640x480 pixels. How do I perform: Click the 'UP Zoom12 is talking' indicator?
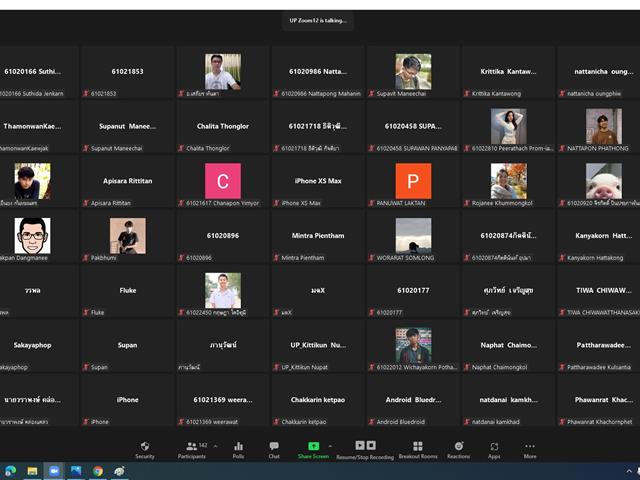(x=318, y=20)
